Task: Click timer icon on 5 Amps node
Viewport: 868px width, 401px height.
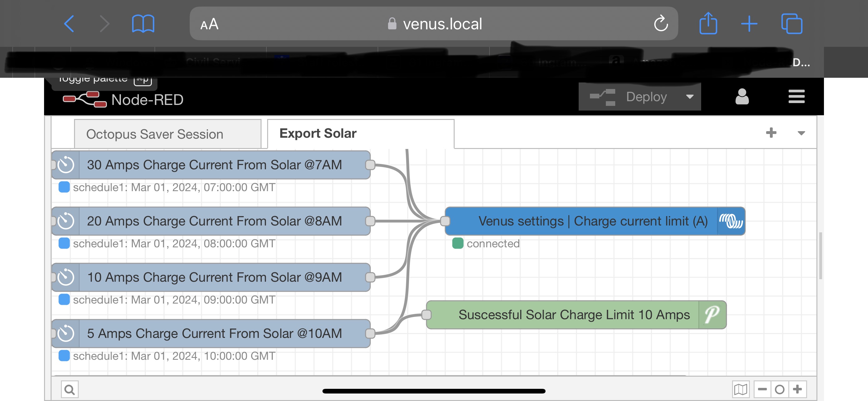Action: click(x=66, y=334)
